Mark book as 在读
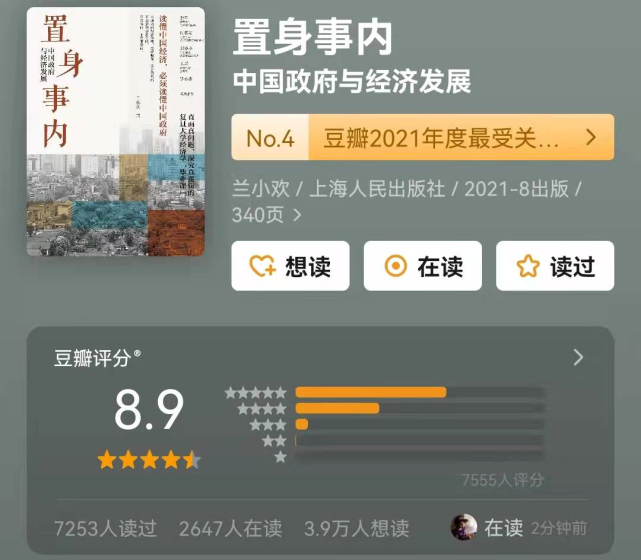This screenshot has height=560, width=641. tap(423, 266)
